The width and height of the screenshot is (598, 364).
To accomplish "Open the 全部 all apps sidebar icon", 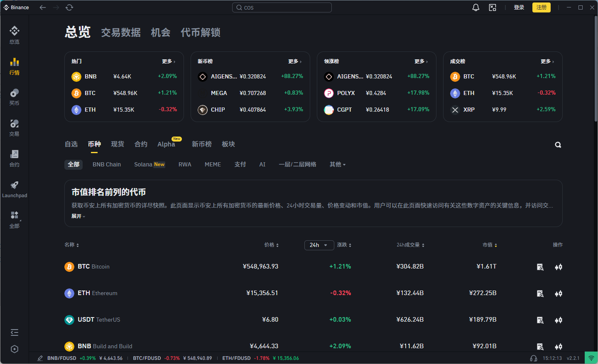I will tap(15, 220).
